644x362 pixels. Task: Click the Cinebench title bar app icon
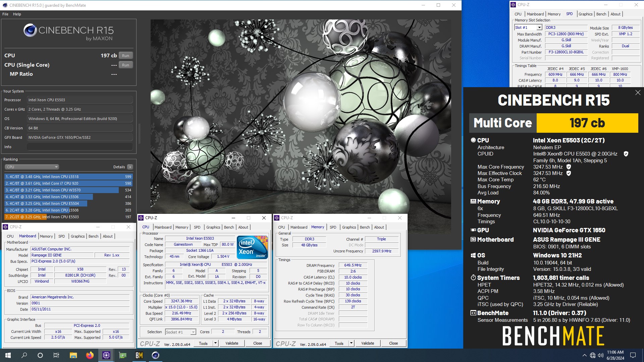click(x=5, y=5)
